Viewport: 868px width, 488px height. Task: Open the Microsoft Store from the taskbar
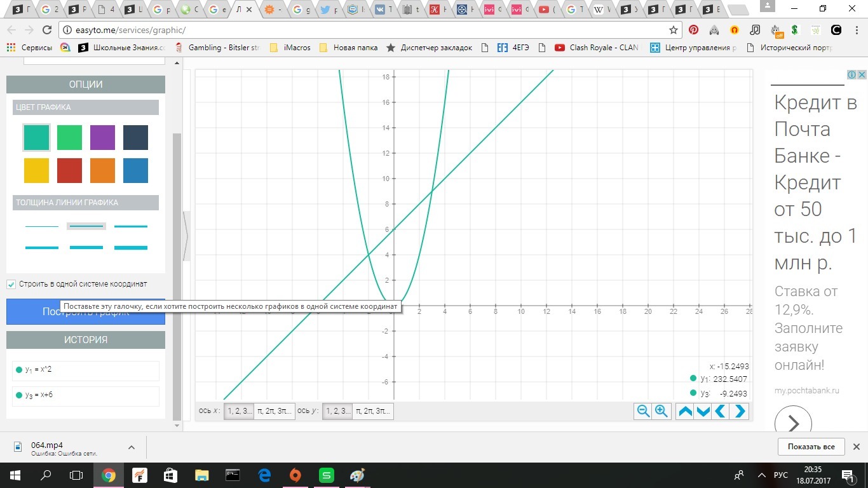tap(170, 475)
